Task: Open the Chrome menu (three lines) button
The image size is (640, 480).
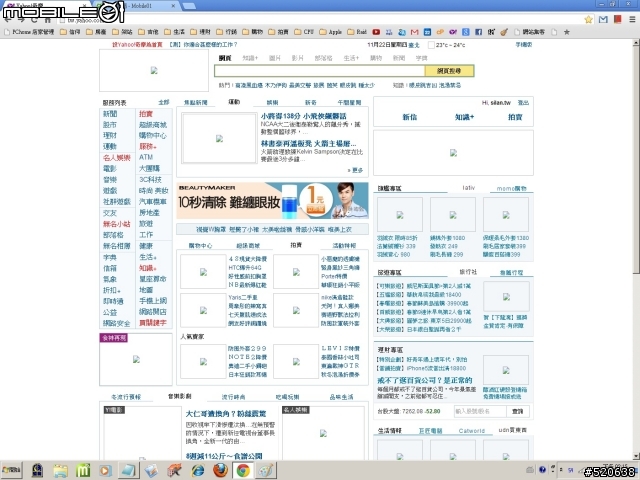Action: [632, 19]
